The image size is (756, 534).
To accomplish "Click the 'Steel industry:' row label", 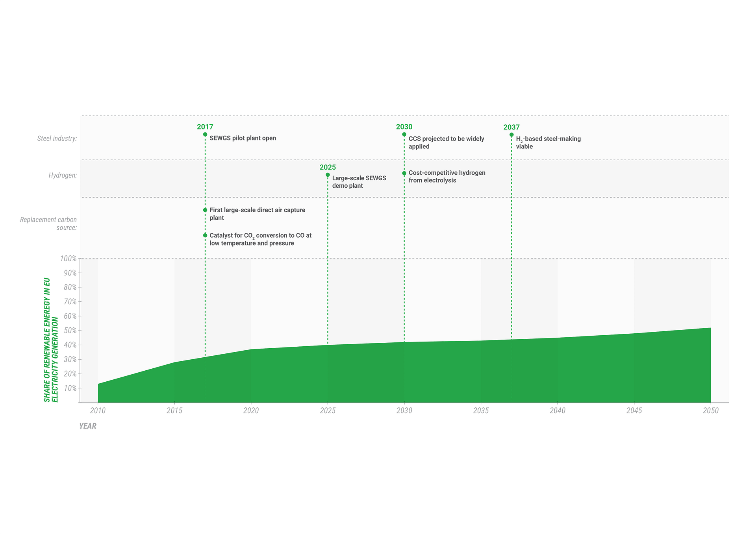I will coord(57,139).
